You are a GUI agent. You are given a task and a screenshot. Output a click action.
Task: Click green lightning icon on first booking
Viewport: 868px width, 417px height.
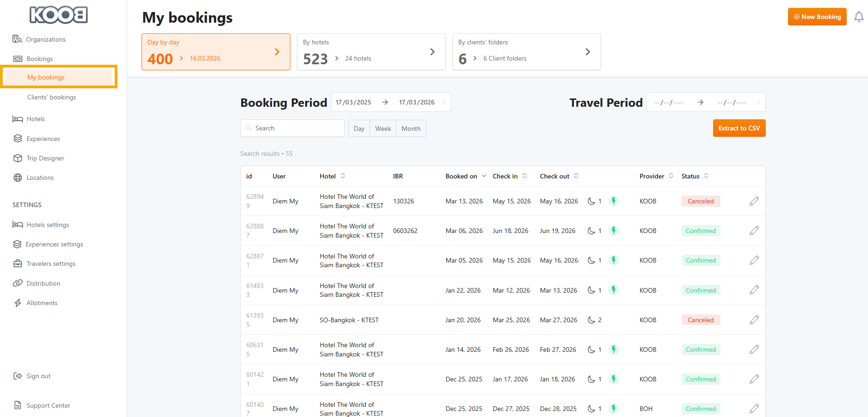[613, 201]
